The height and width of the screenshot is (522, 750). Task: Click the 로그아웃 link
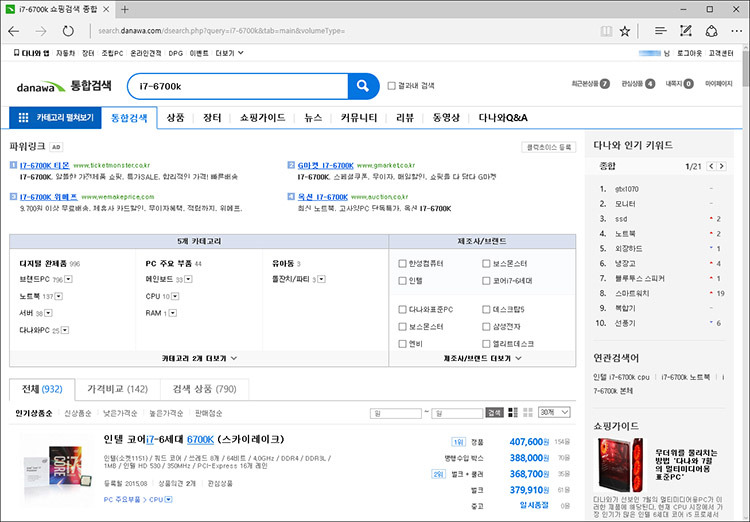(x=689, y=53)
